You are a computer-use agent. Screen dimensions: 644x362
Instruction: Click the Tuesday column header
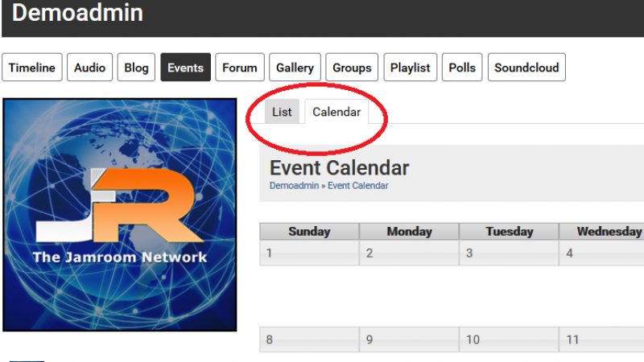[509, 232]
